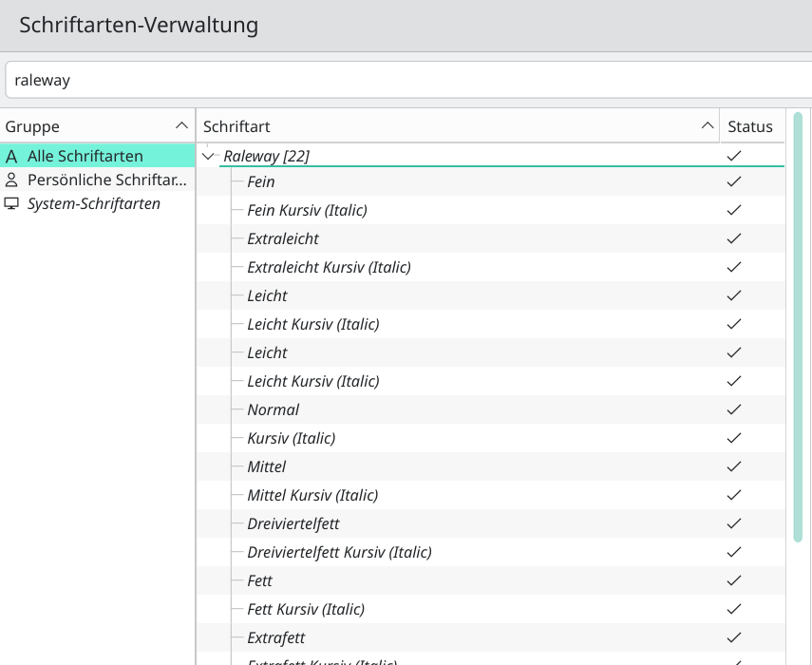Click the status checkmark in the Normal row
The image size is (812, 665).
(x=734, y=409)
